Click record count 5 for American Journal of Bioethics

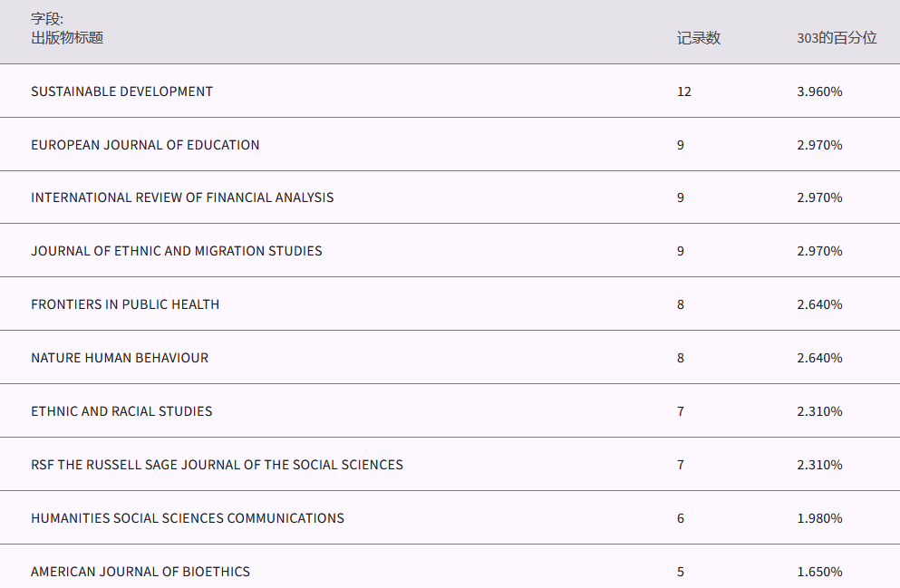pyautogui.click(x=681, y=572)
